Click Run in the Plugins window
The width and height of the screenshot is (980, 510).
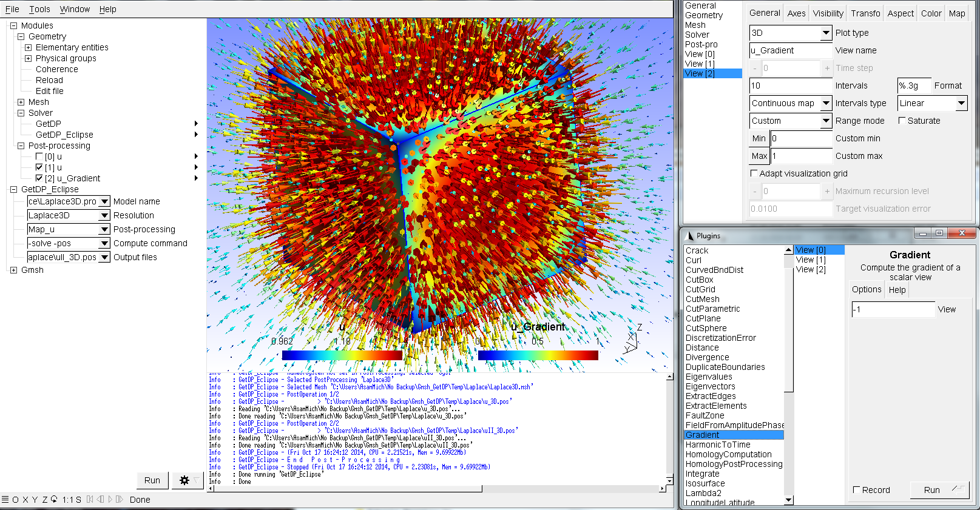(x=931, y=490)
